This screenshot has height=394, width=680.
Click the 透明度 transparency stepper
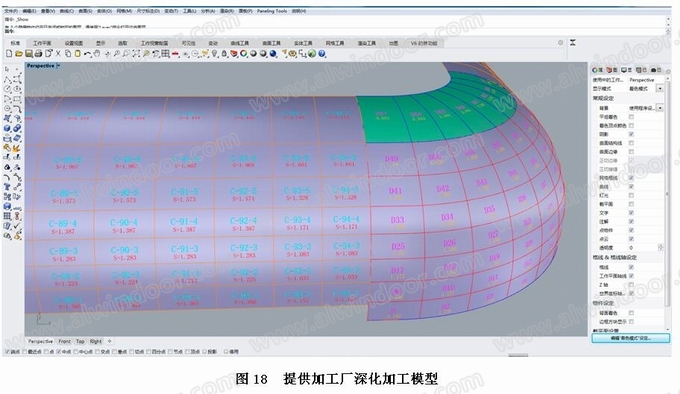[660, 247]
